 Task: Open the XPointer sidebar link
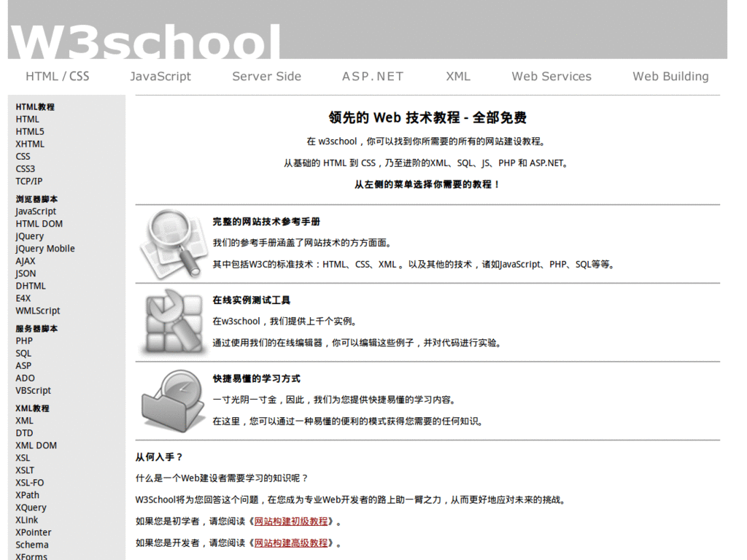33,532
